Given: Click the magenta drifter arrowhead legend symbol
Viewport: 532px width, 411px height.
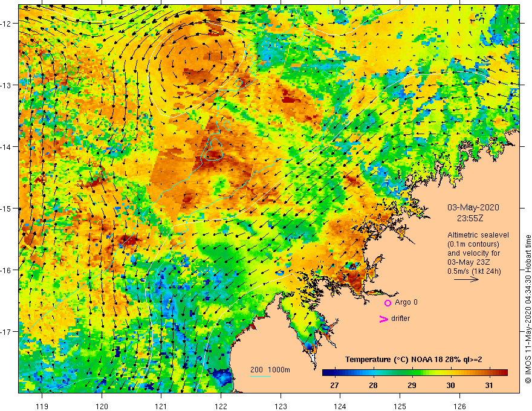Looking at the screenshot, I should (x=384, y=319).
